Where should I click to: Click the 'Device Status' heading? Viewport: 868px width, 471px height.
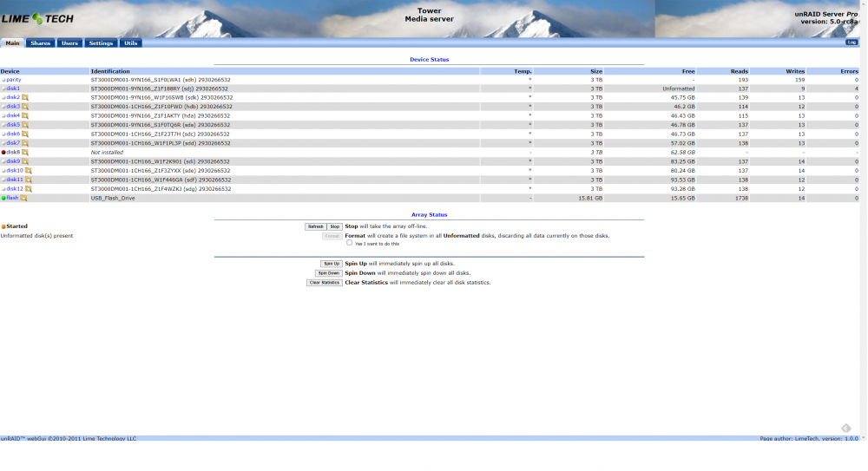(429, 59)
